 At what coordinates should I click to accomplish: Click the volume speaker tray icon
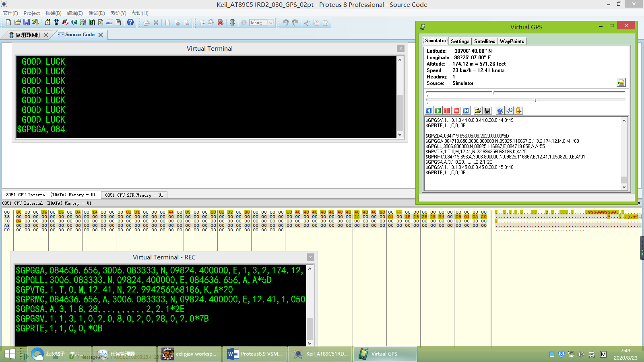tap(581, 354)
